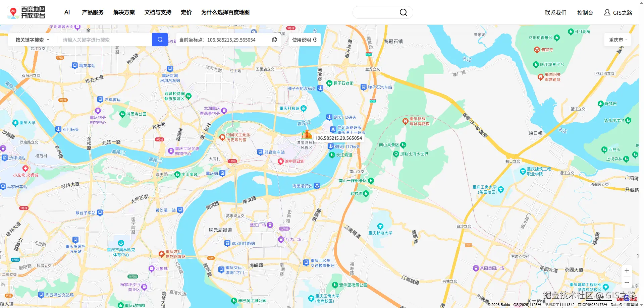Open the 按关键字搜索 search type dropdown
Image resolution: width=644 pixels, height=308 pixels.
(33, 40)
